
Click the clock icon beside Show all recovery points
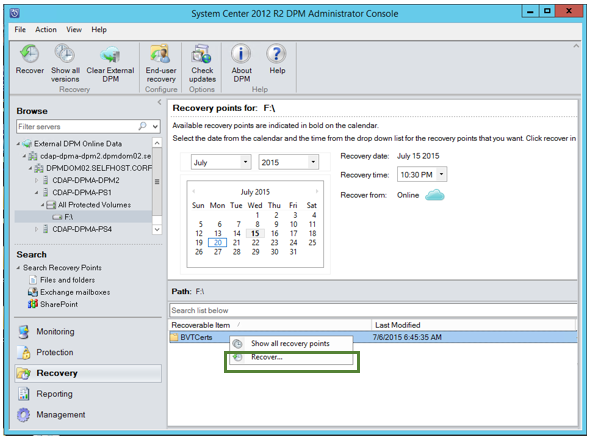click(237, 343)
